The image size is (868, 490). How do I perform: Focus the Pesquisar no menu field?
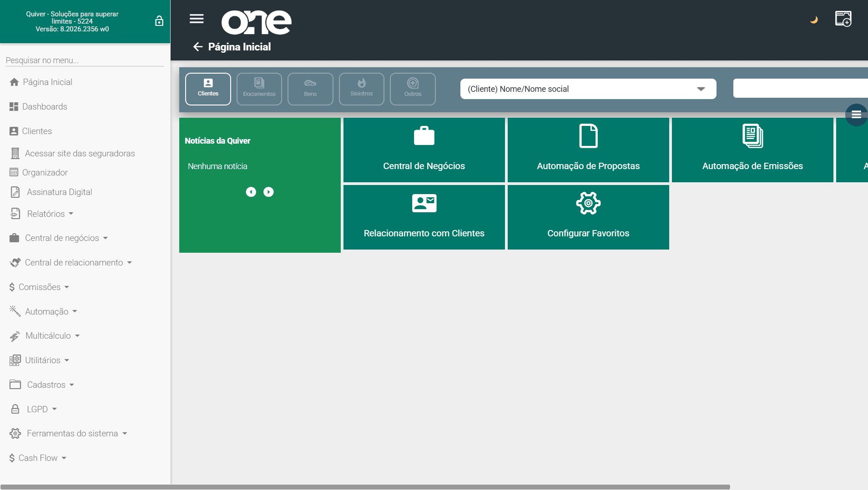click(x=85, y=60)
